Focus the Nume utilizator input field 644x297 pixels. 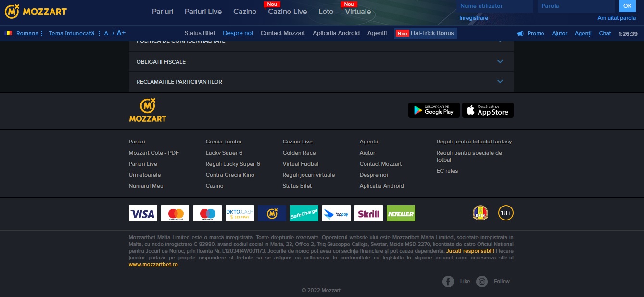click(x=495, y=6)
